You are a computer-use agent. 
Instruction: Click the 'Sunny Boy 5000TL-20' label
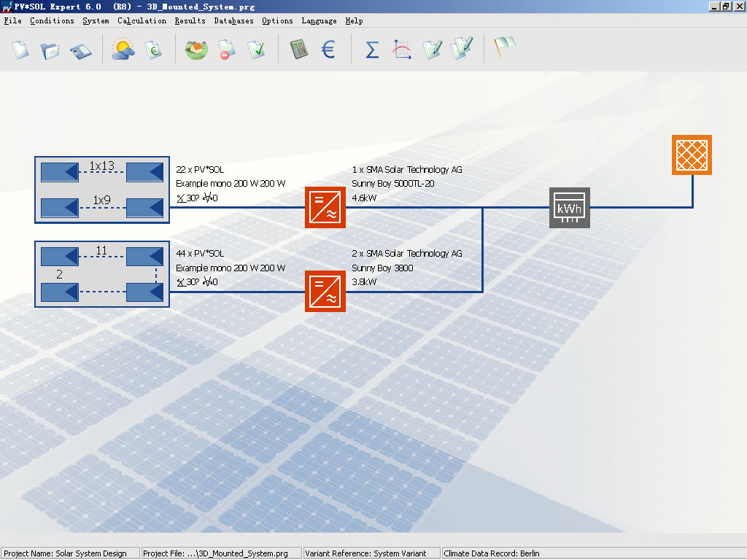393,183
